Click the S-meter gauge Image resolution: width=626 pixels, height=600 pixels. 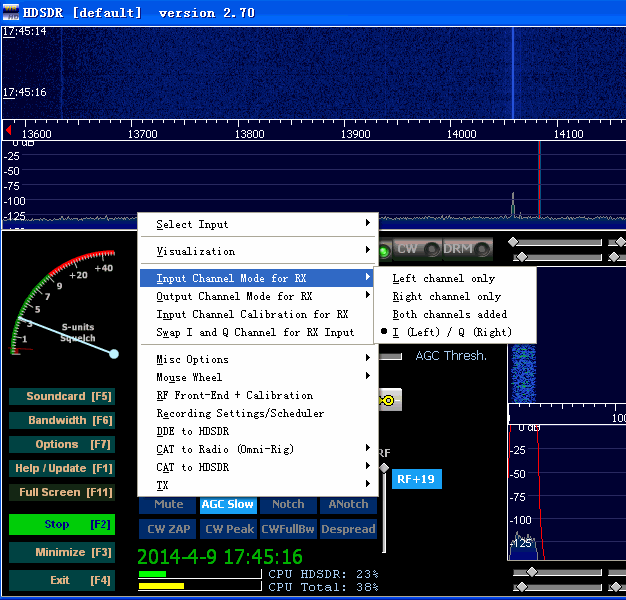click(64, 303)
